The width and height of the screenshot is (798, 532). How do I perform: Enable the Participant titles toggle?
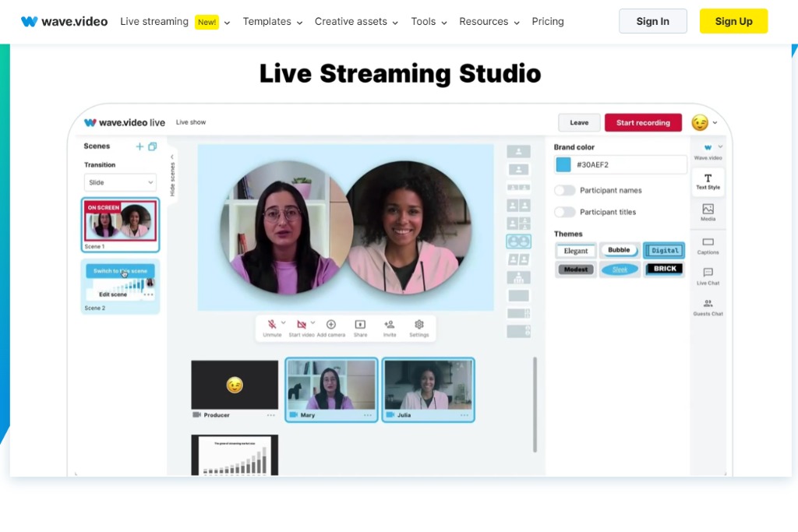tap(565, 212)
